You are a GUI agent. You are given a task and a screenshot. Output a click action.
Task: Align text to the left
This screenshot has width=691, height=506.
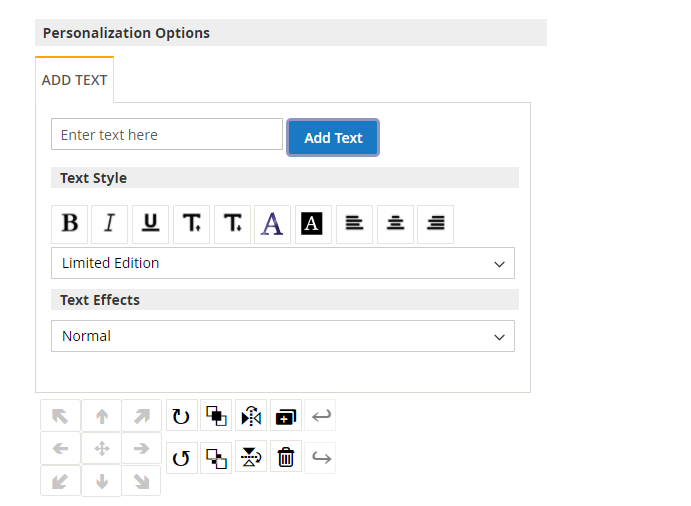(x=354, y=224)
